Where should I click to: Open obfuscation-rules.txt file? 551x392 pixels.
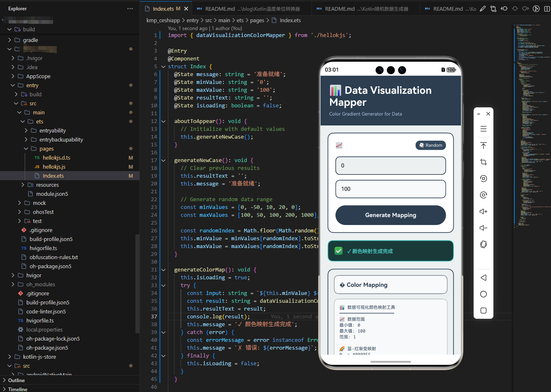pos(53,257)
